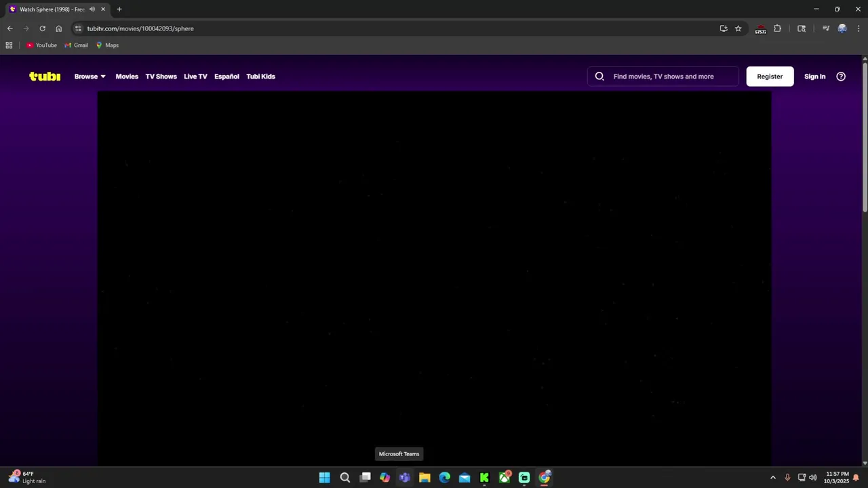This screenshot has width=868, height=488.
Task: Expand the Browse dropdown menu
Action: pos(90,77)
